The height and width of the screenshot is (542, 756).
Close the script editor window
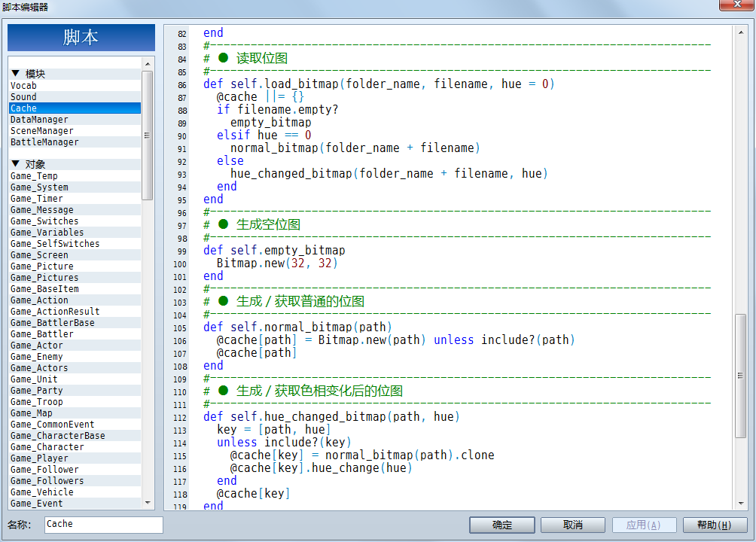pyautogui.click(x=736, y=5)
